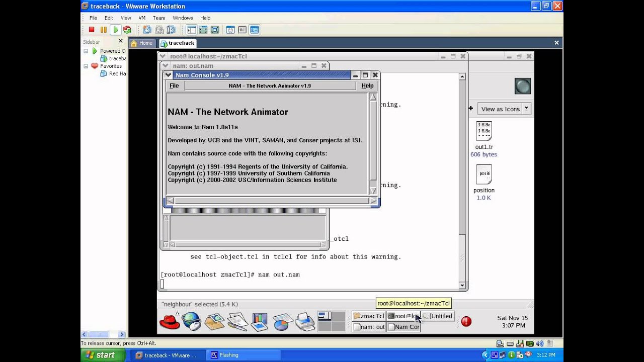Click the plus zoom-in button beside View as Icons

470,108
